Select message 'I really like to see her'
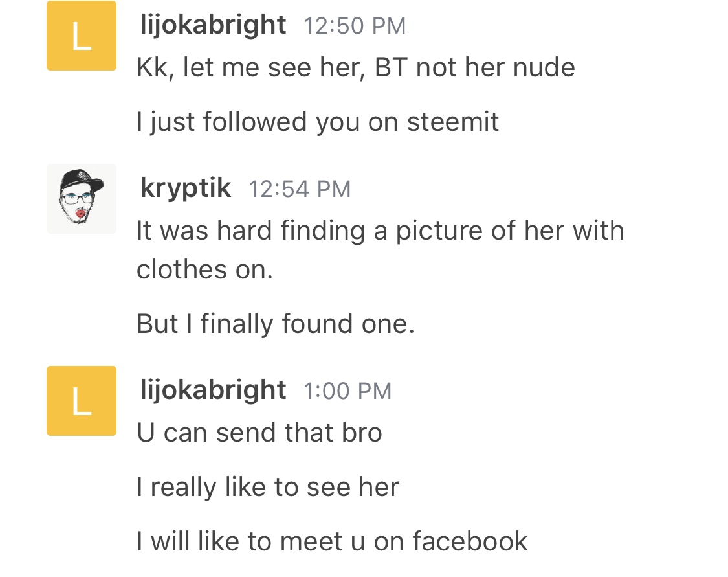The width and height of the screenshot is (728, 577). click(268, 488)
